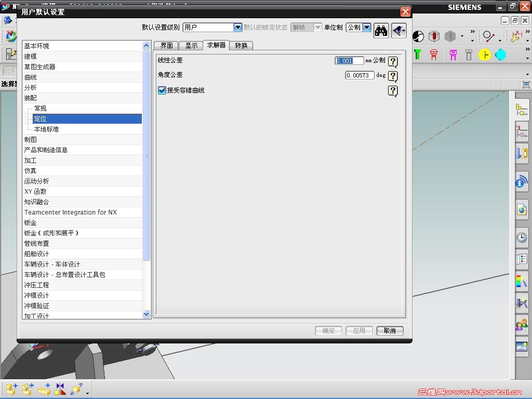Click the 角度公差 value field

pyautogui.click(x=360, y=75)
